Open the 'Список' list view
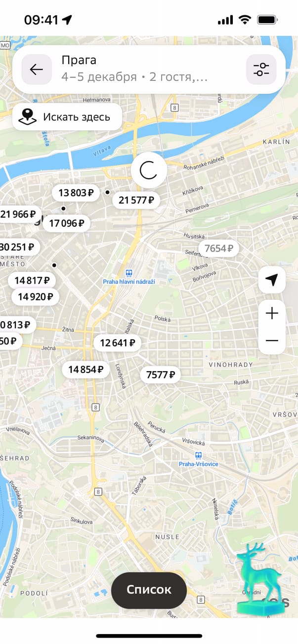This screenshot has height=644, width=298. pos(149,590)
